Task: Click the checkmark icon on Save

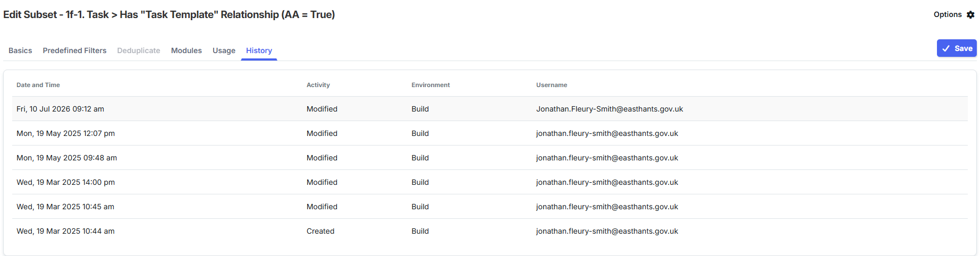Action: click(x=946, y=48)
